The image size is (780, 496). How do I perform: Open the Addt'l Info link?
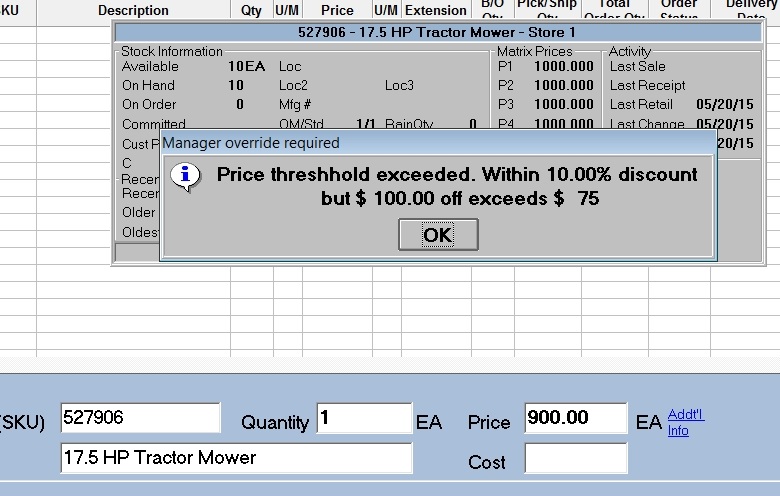click(x=685, y=422)
